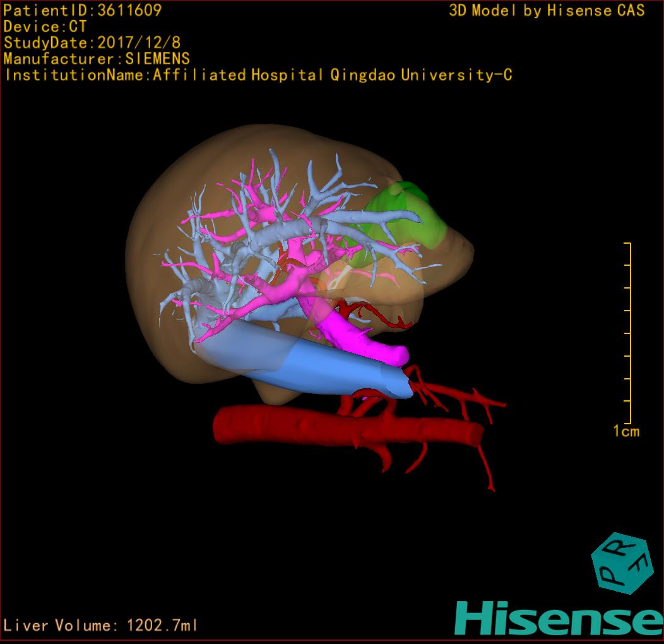Click the InstitutionName Affiliated Hospital text
The image size is (664, 644).
click(x=258, y=75)
